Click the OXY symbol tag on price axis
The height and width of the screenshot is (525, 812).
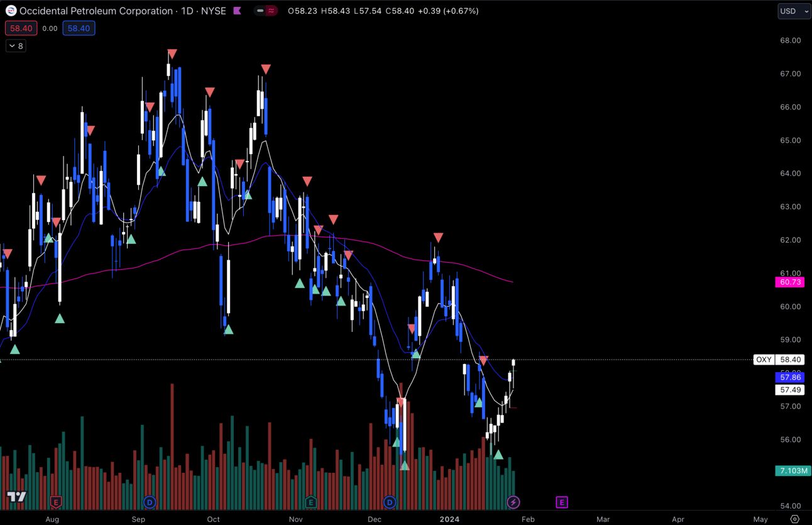[764, 360]
